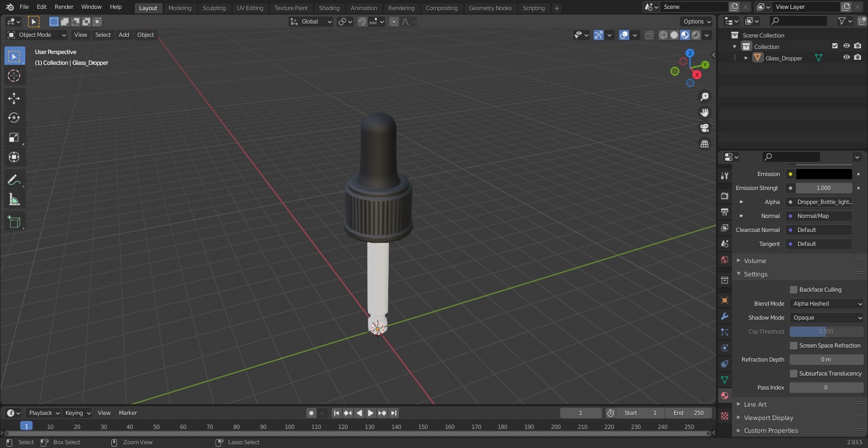Image resolution: width=868 pixels, height=448 pixels.
Task: Toggle Collection exclude checkbox in outliner
Action: pyautogui.click(x=835, y=46)
